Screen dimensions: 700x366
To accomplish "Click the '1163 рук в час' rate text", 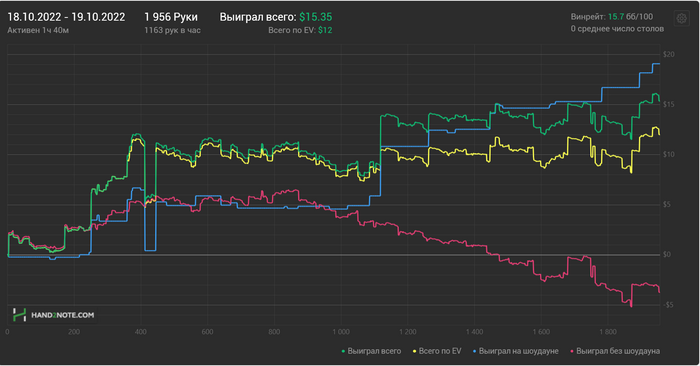I will 172,30.
